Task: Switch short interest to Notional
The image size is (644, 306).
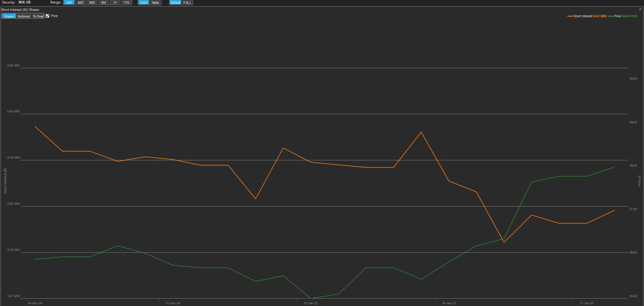Action: [24, 16]
